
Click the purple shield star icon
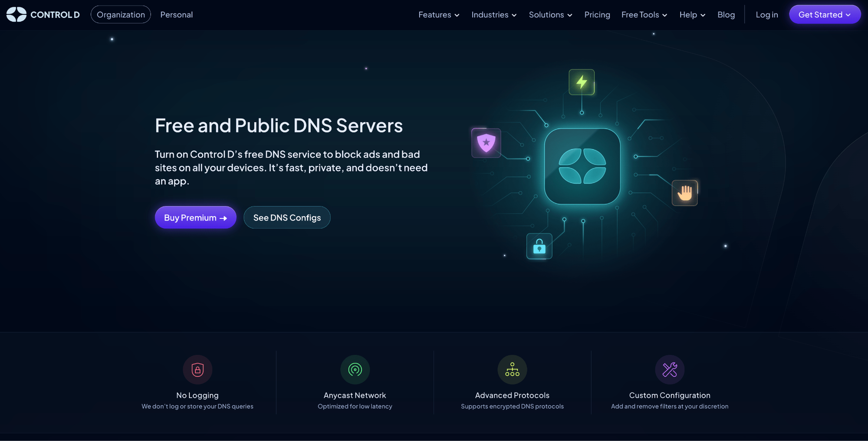(x=486, y=143)
